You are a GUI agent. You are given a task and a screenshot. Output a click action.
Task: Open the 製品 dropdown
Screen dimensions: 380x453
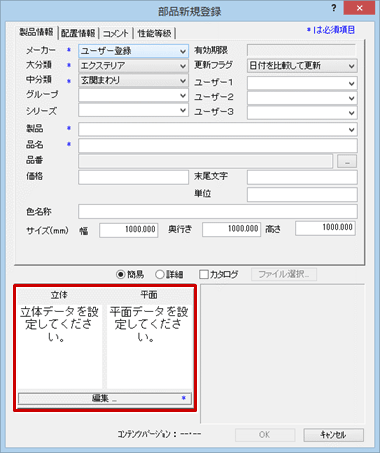coord(218,129)
